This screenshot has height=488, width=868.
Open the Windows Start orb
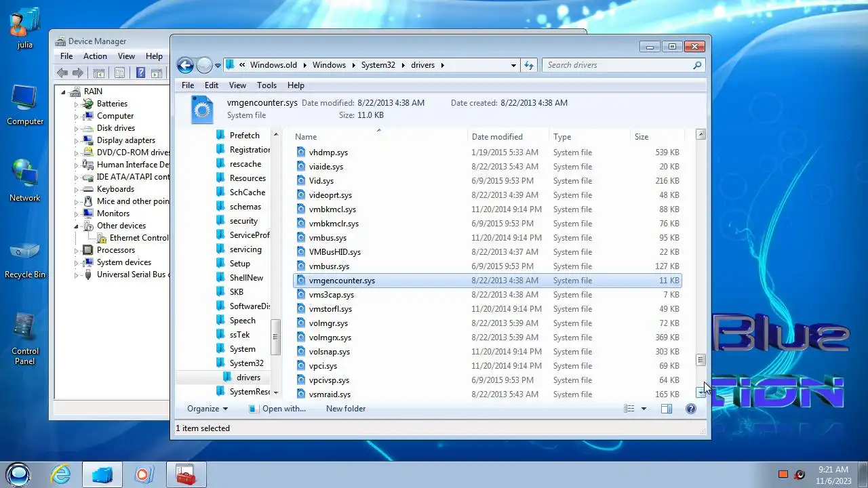(18, 474)
